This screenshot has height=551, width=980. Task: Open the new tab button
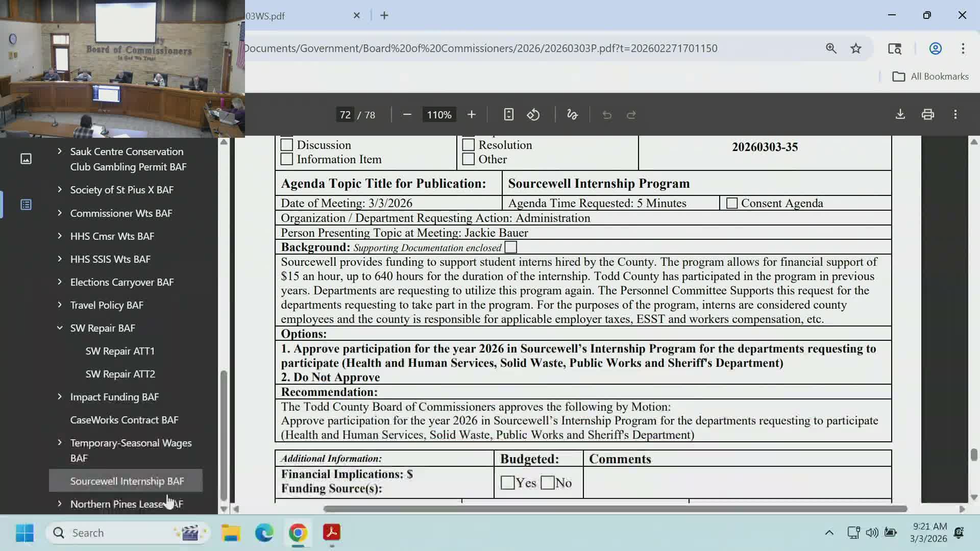pos(384,16)
